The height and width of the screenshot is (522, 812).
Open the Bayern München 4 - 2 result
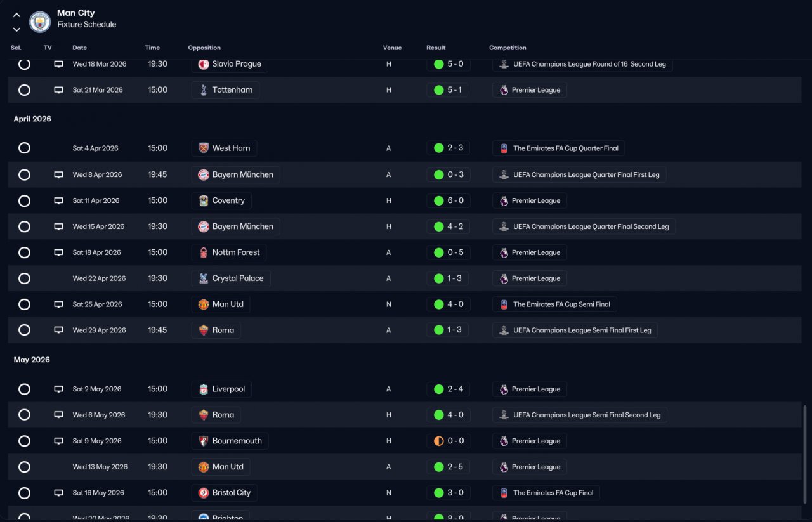click(449, 226)
